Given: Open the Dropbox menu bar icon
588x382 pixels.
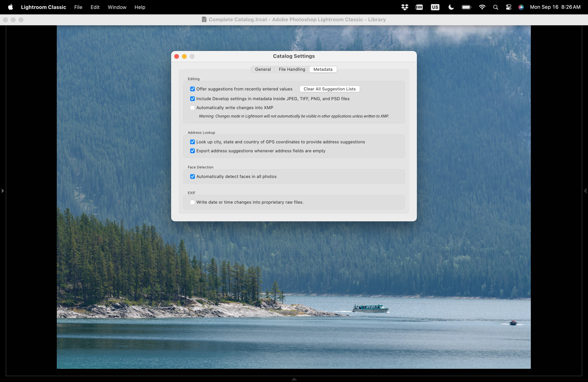Looking at the screenshot, I should [404, 7].
